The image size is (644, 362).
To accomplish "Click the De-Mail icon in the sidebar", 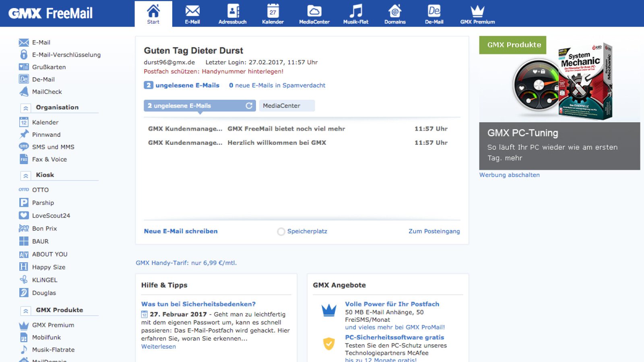I will [x=24, y=79].
